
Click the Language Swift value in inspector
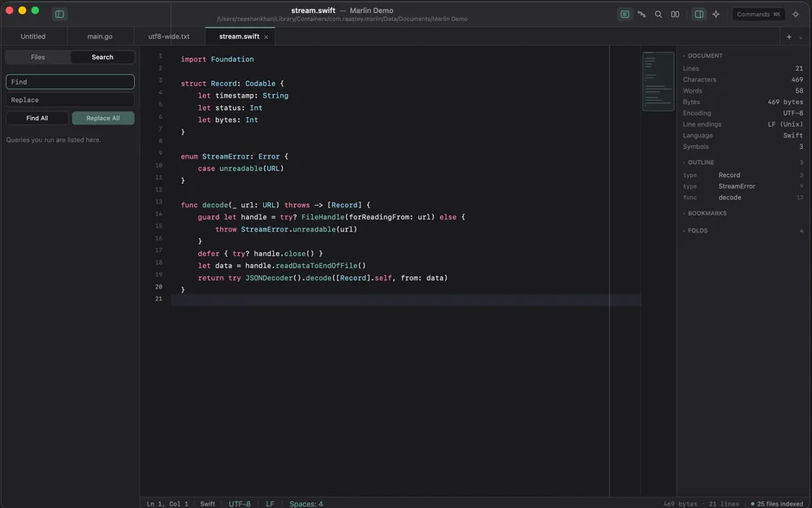tap(793, 135)
